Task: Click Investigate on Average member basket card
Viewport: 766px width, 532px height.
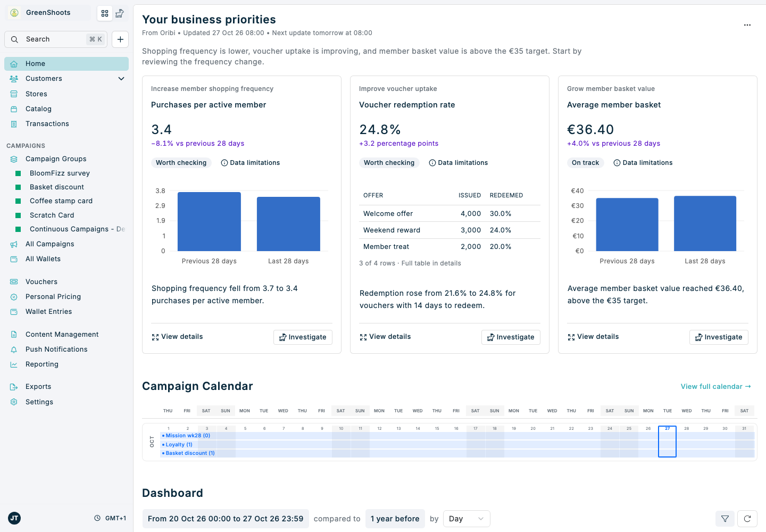Action: pos(719,337)
